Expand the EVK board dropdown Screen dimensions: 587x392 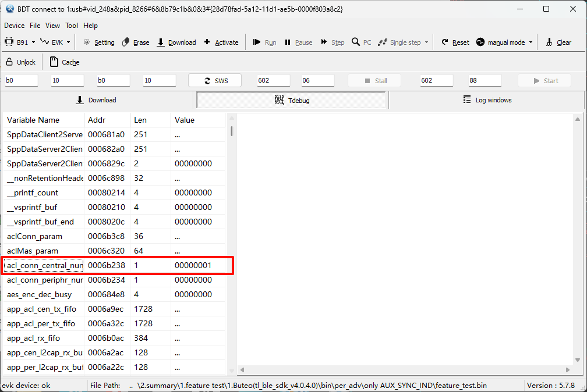(56, 42)
